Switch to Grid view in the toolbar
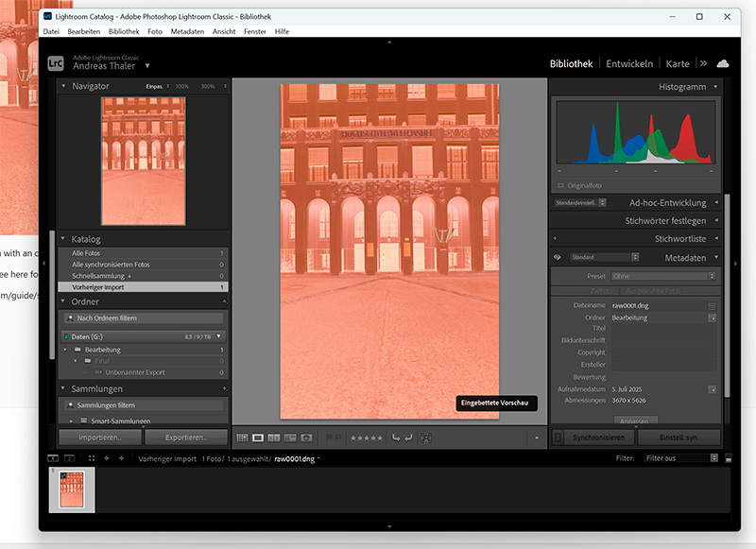This screenshot has width=756, height=549. tap(242, 437)
